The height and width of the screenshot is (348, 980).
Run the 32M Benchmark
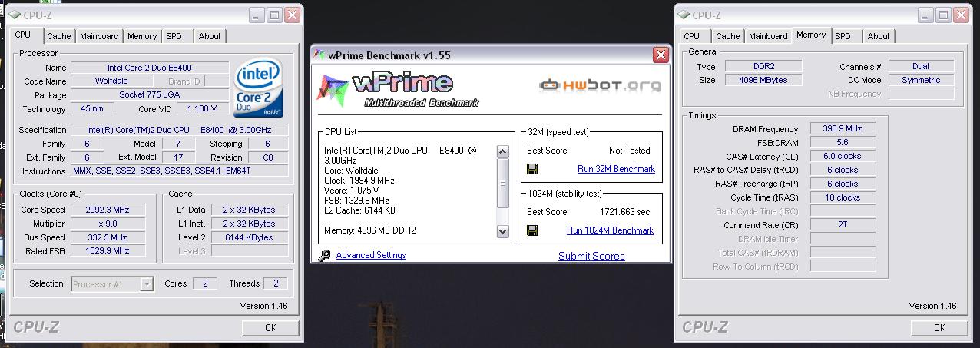click(x=616, y=169)
